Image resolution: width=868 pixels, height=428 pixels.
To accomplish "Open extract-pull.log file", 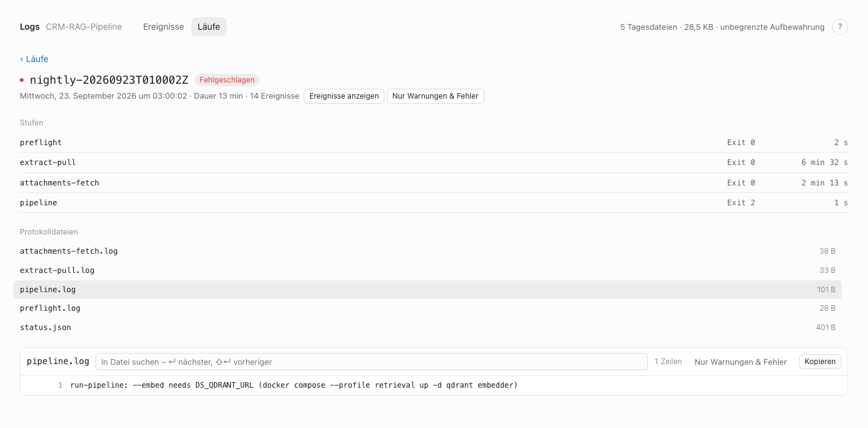I will [428, 270].
